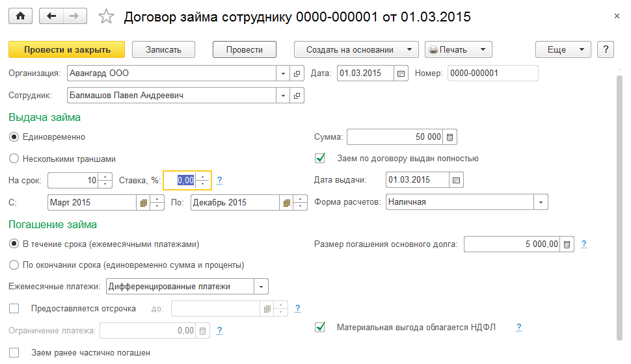631x364 pixels.
Task: Expand the Форма расчетов dropdown
Action: pyautogui.click(x=541, y=202)
